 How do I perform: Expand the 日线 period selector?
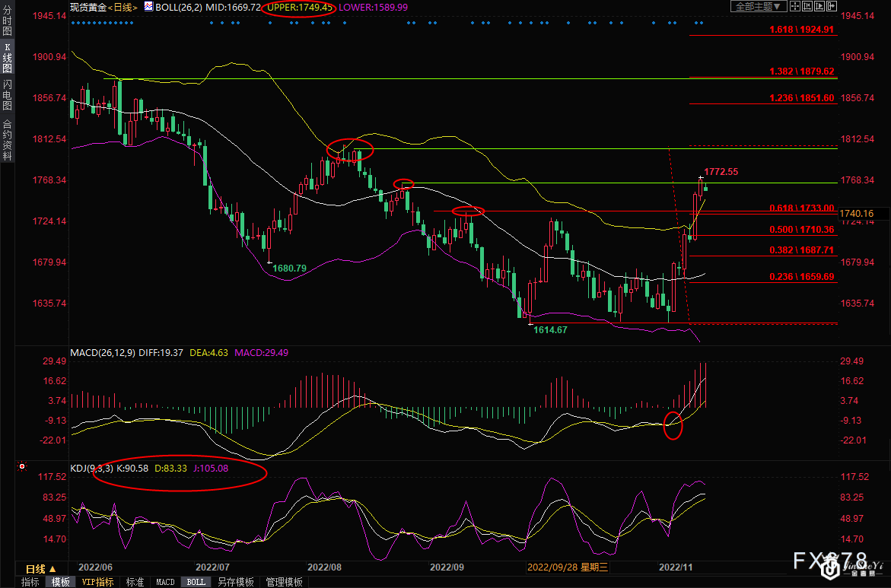[x=40, y=569]
